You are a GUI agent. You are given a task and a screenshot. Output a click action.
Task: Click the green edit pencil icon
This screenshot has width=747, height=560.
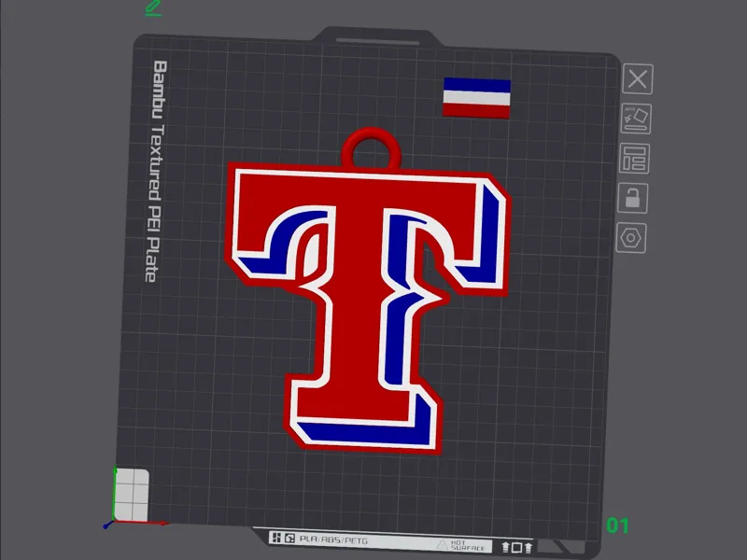pyautogui.click(x=153, y=7)
